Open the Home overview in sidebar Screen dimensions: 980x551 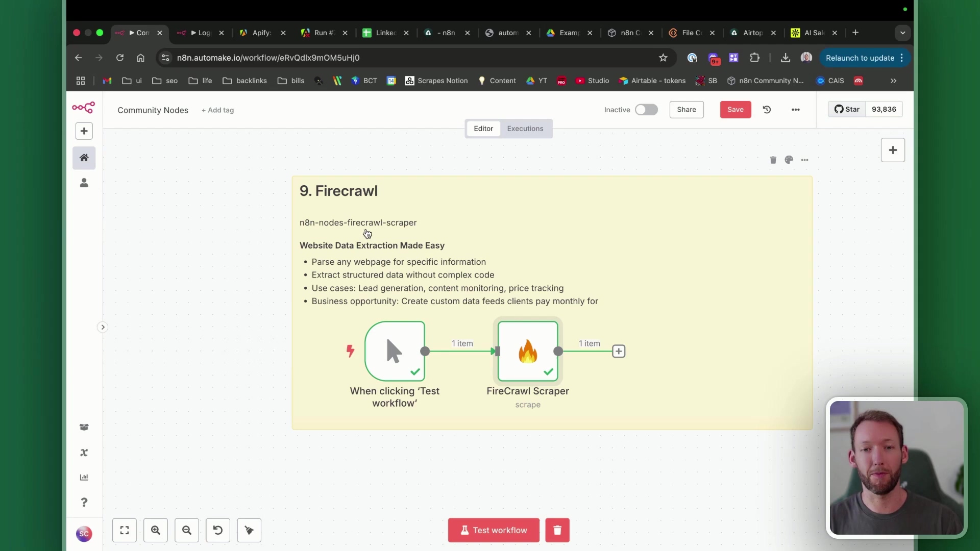click(84, 158)
